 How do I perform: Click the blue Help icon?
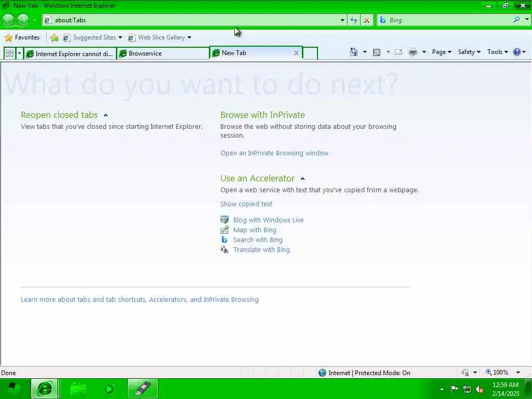click(517, 52)
